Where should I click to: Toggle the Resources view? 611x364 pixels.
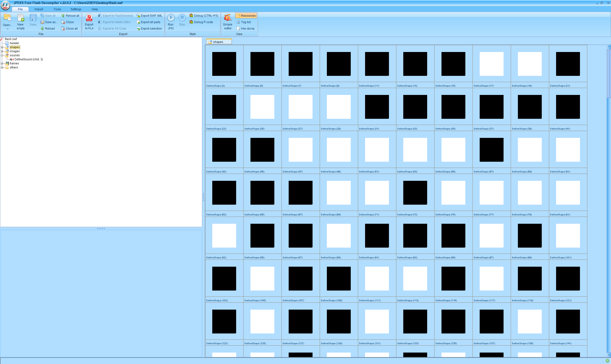click(x=246, y=16)
